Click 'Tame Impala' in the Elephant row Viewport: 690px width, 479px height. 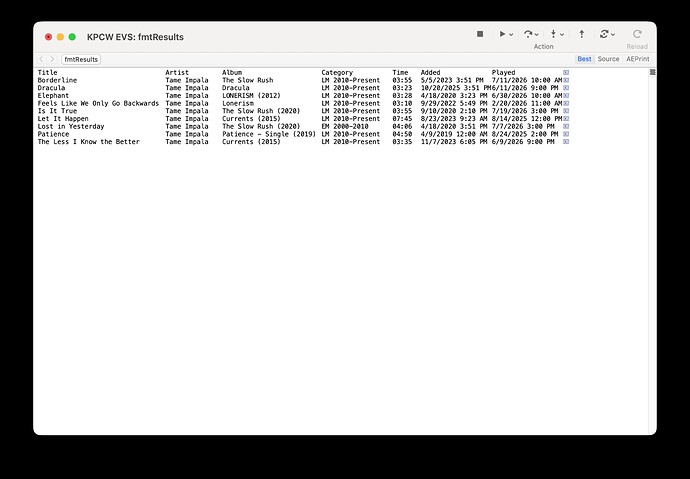[187, 95]
